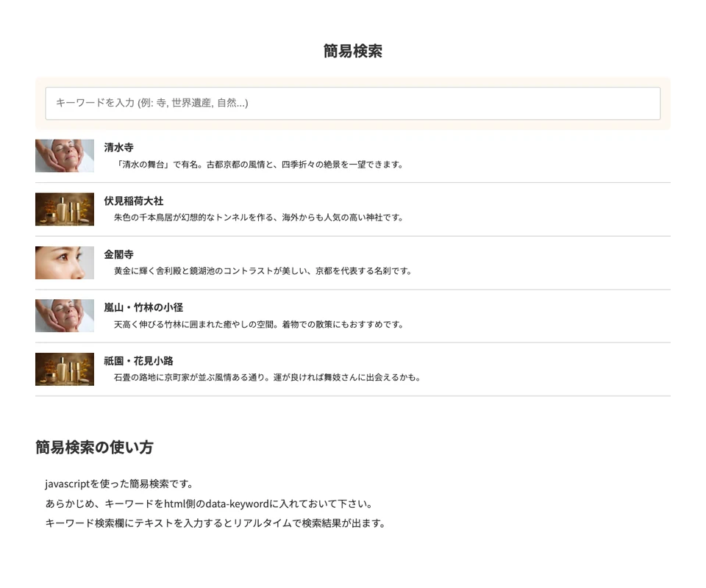The width and height of the screenshot is (706, 588).
Task: Click the 簡易検索 page heading
Action: tap(352, 51)
